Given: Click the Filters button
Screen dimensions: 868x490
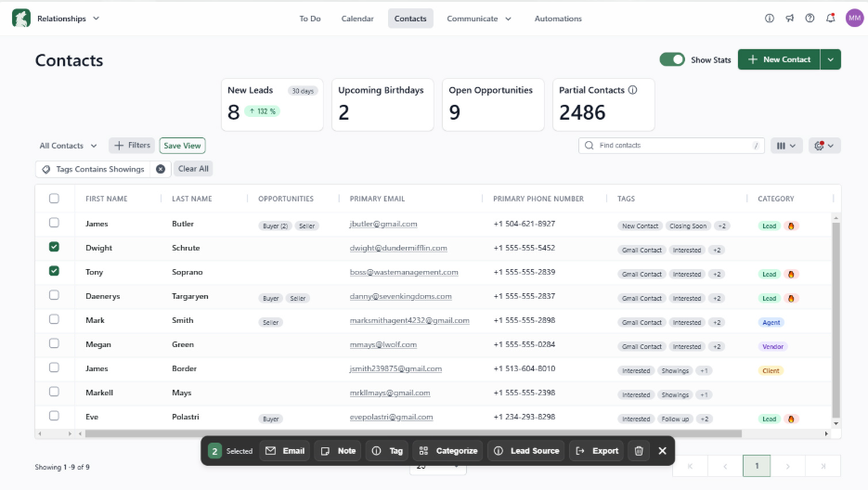Looking at the screenshot, I should 132,145.
